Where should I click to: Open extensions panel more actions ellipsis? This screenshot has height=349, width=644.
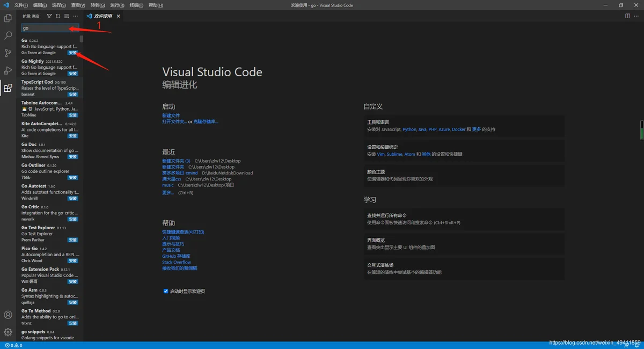coord(75,16)
